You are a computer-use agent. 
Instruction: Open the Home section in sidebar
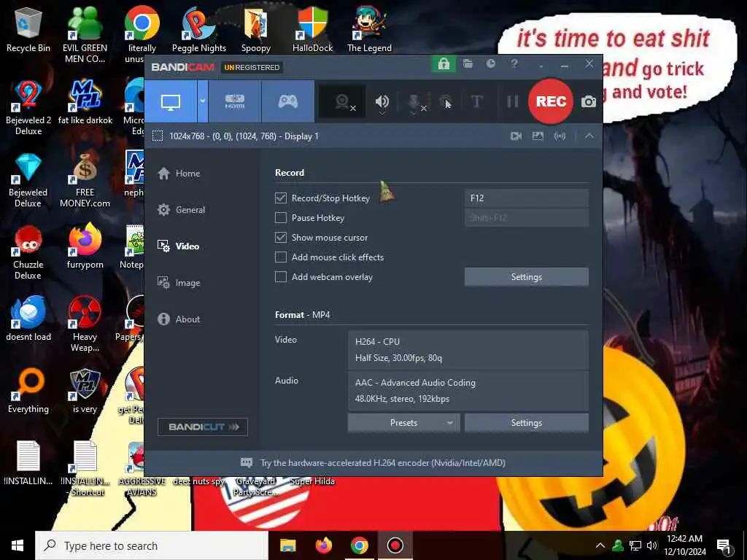[x=179, y=174]
